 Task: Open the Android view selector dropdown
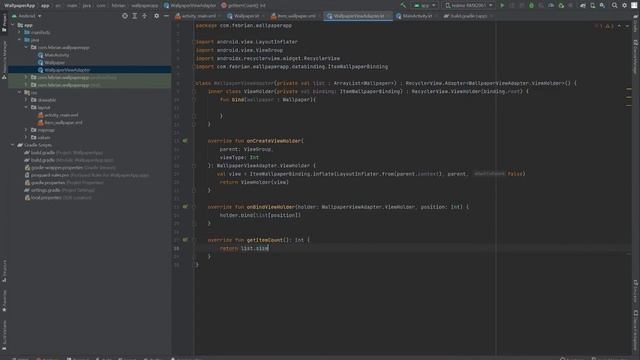pos(27,16)
